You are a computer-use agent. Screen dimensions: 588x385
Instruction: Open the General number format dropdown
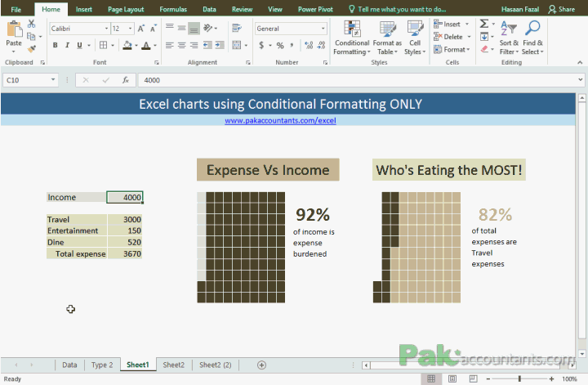pos(323,29)
